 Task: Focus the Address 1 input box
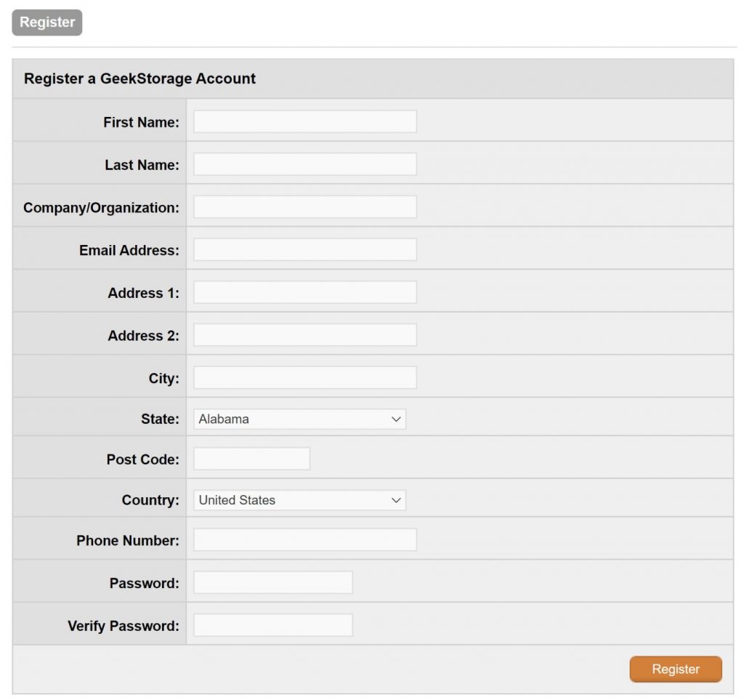click(x=305, y=292)
